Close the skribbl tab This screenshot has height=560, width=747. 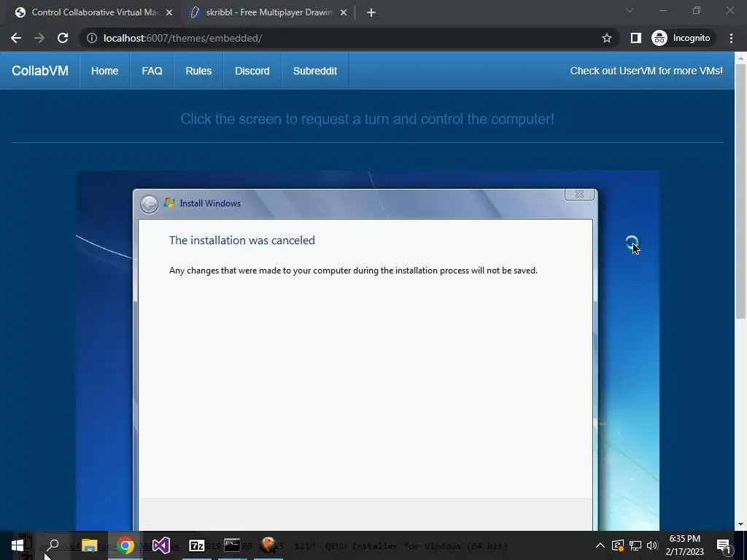[x=344, y=13]
